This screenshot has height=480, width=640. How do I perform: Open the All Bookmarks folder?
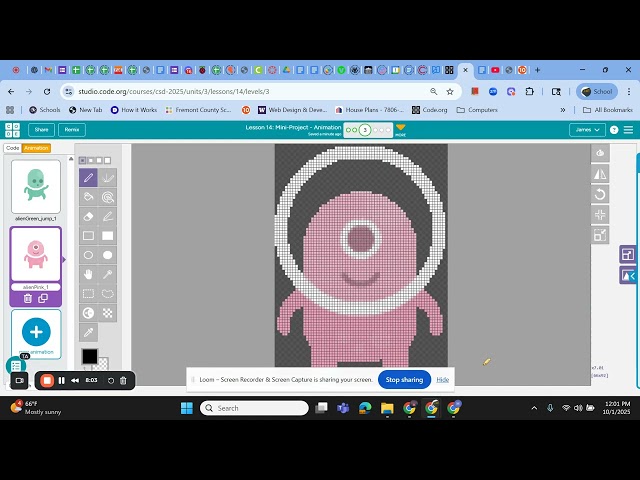(608, 110)
